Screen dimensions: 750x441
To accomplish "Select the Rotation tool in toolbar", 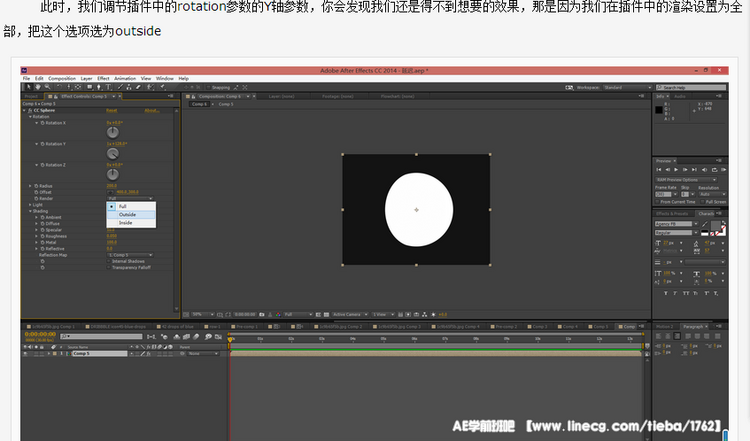I will tap(59, 87).
